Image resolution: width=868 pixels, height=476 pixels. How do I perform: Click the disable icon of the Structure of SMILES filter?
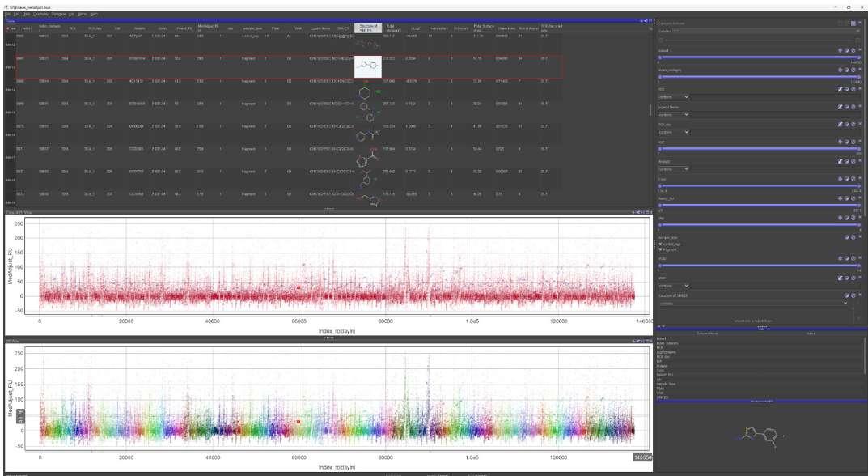(x=853, y=296)
